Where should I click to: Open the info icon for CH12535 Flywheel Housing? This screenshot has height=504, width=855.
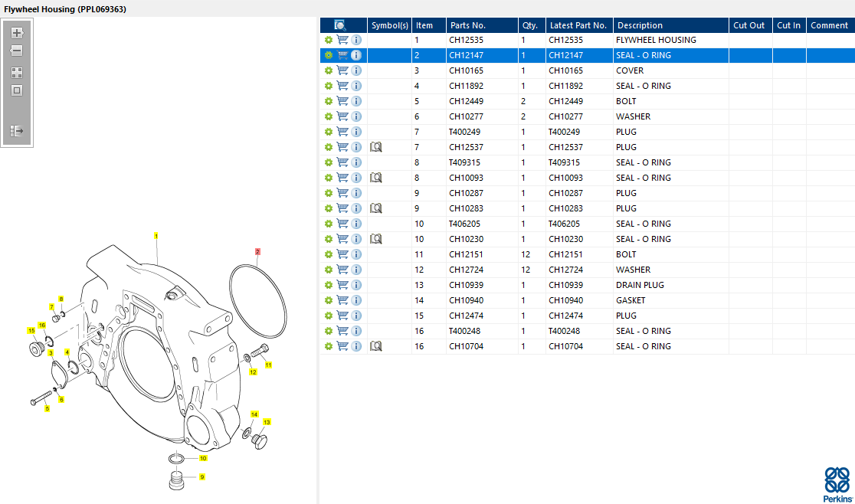[356, 40]
